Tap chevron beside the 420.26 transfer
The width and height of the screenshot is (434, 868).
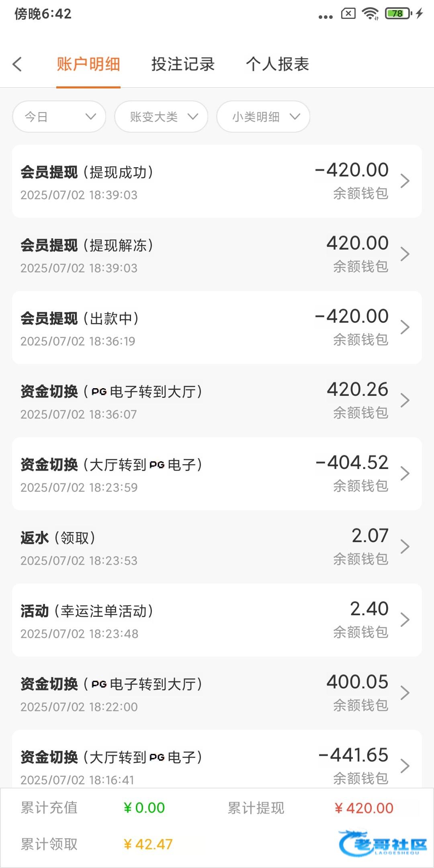405,400
